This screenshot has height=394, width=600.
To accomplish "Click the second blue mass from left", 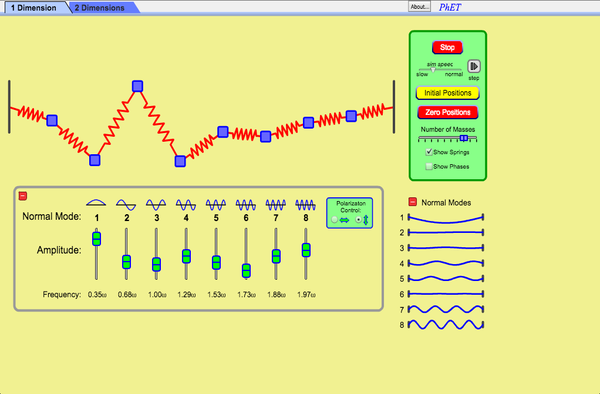I will coord(95,160).
